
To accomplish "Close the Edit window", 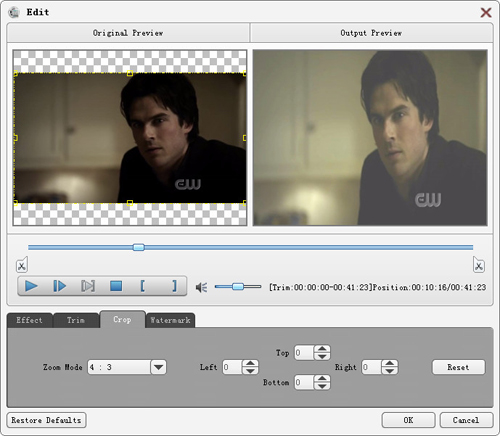I will pyautogui.click(x=486, y=12).
